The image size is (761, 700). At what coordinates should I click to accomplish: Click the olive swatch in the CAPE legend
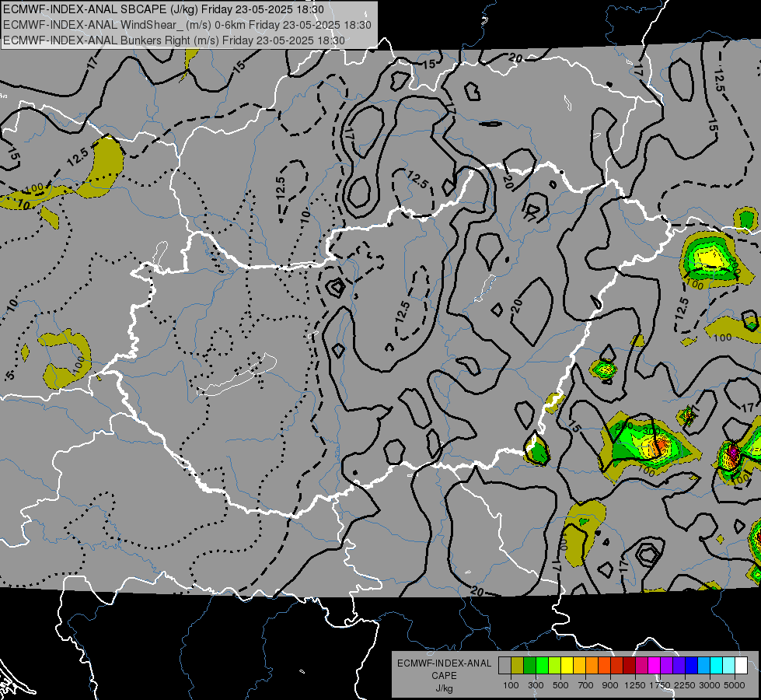(x=518, y=666)
